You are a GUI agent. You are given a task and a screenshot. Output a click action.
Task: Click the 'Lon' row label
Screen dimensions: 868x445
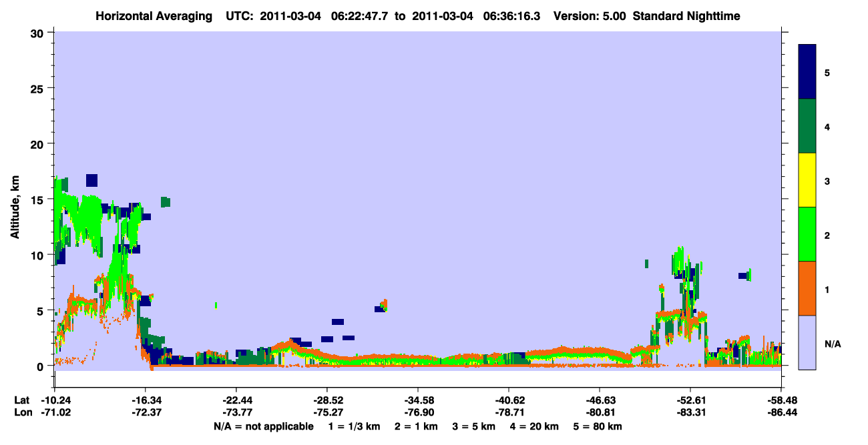[22, 413]
